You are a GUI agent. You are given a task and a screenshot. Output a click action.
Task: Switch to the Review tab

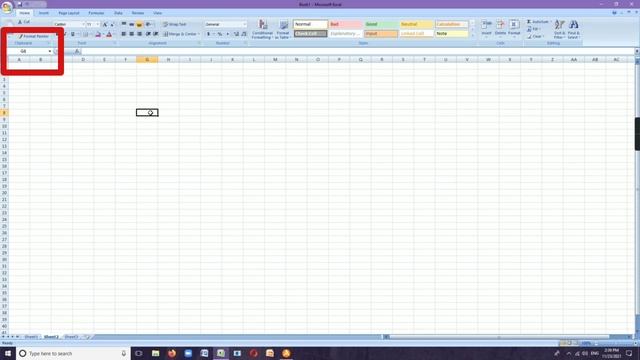pos(138,13)
